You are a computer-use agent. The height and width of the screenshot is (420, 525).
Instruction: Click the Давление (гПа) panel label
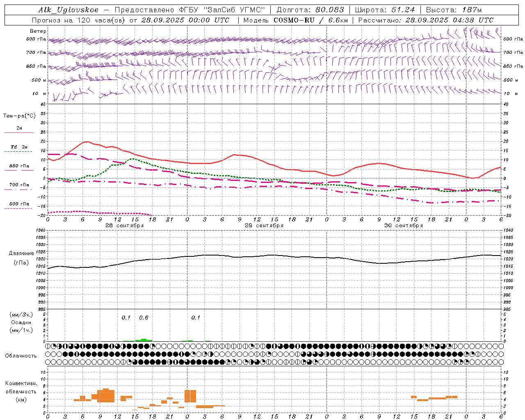tap(21, 258)
